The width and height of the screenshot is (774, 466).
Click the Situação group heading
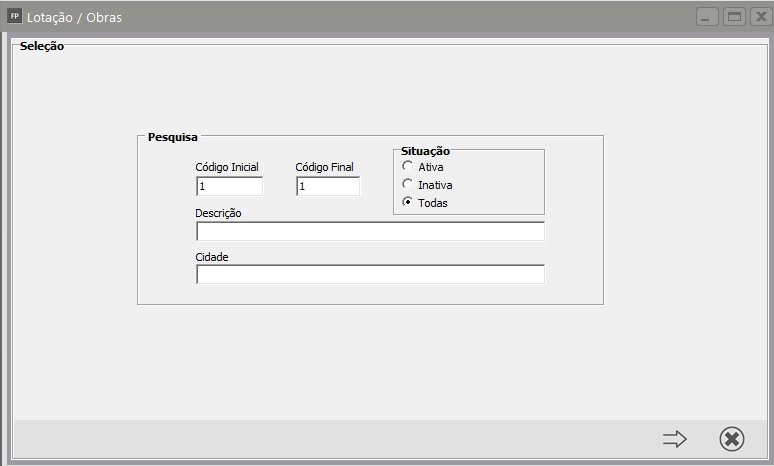(425, 151)
